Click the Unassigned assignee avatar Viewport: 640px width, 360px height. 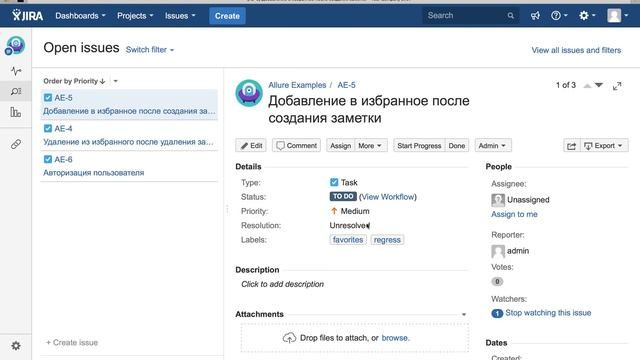coord(498,200)
